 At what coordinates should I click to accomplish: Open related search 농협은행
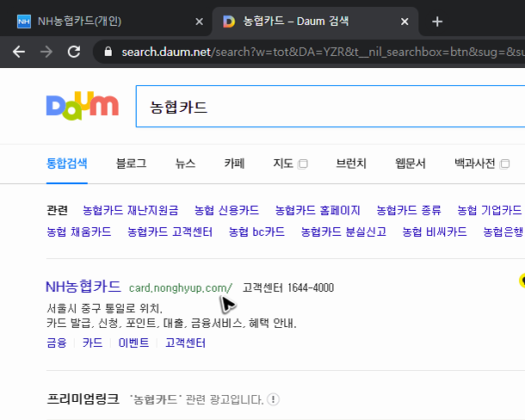click(x=503, y=232)
